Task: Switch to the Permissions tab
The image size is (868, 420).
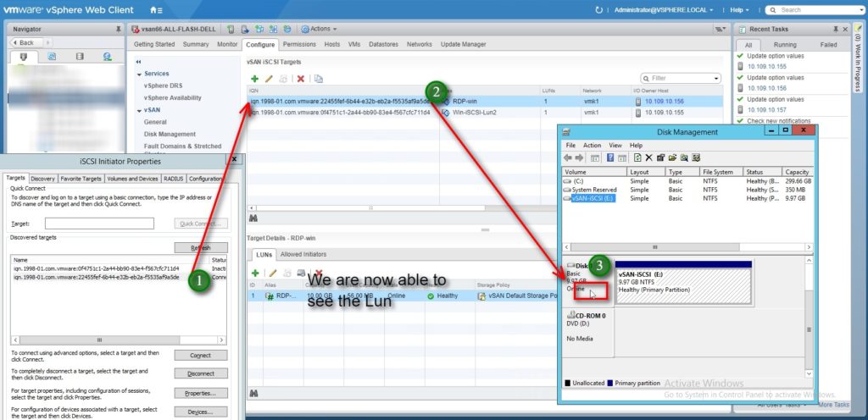Action: click(x=299, y=44)
